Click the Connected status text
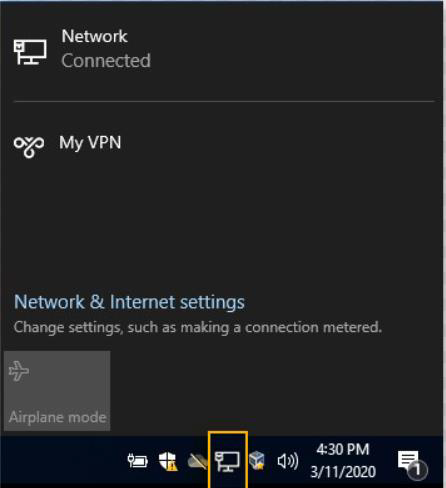The width and height of the screenshot is (446, 488). tap(106, 61)
